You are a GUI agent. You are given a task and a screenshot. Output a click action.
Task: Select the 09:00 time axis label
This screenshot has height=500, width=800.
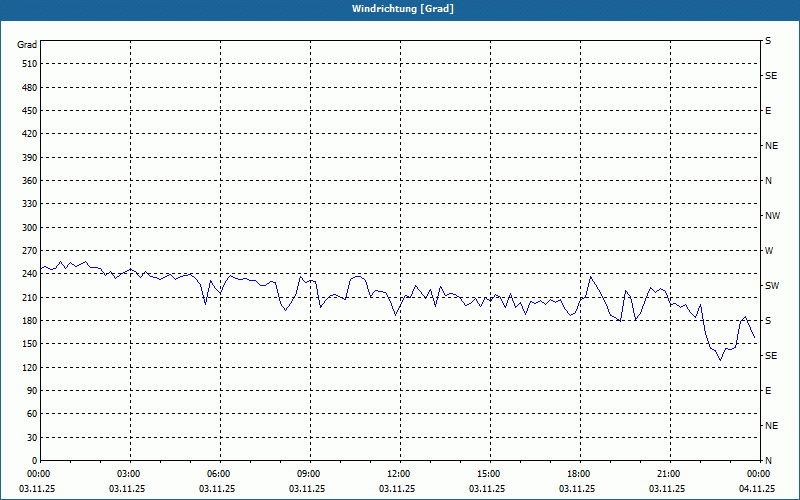(309, 474)
